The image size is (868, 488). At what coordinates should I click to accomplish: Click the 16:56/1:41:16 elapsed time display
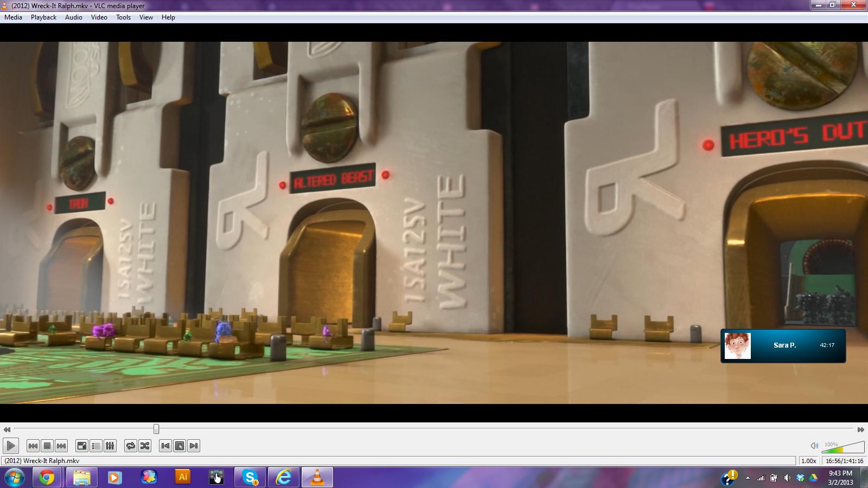pyautogui.click(x=844, y=461)
